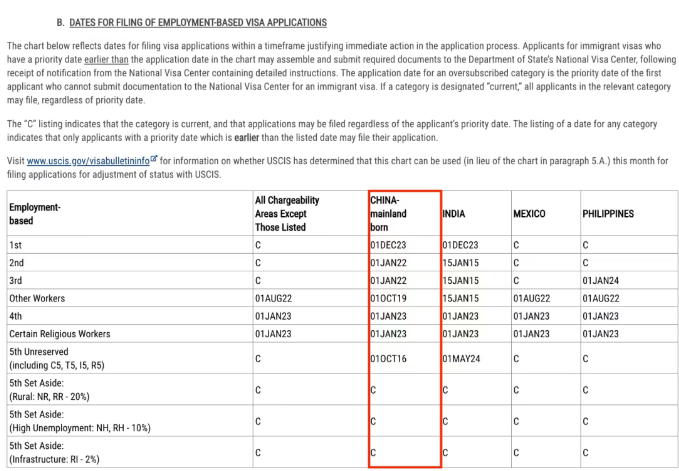Select the CHINA-mainland born column header
Viewport: 679px width, 471px height.
tap(388, 213)
